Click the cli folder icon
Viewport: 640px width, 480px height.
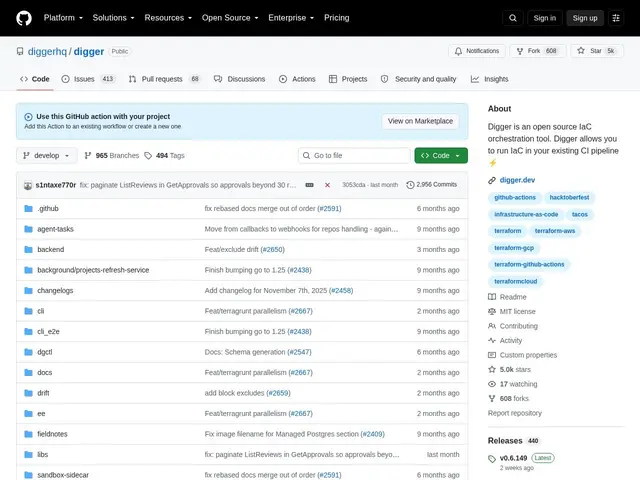pos(28,311)
